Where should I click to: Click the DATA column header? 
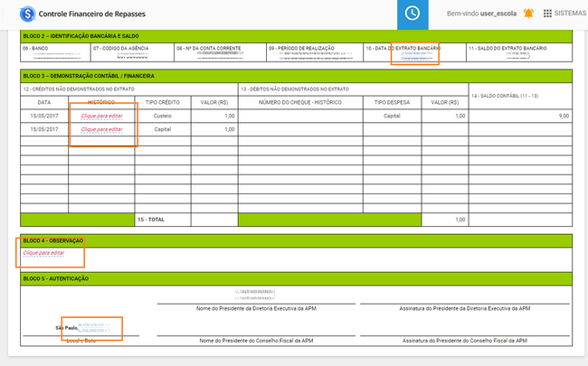click(44, 102)
